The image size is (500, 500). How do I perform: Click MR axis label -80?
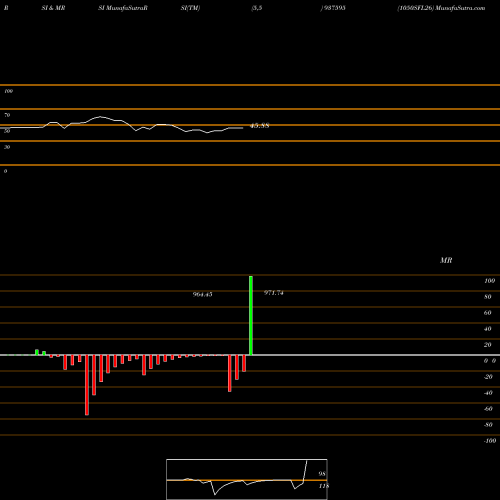[x=488, y=425]
